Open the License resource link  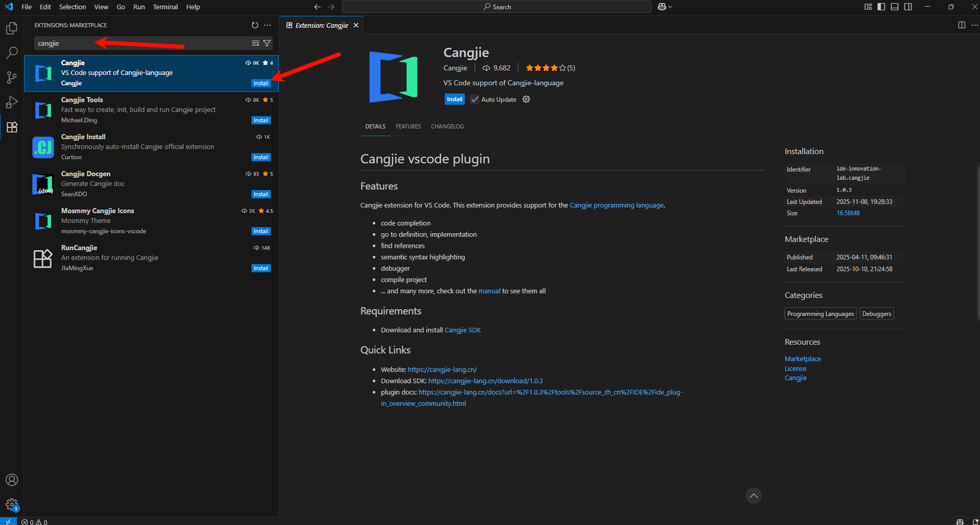(795, 368)
